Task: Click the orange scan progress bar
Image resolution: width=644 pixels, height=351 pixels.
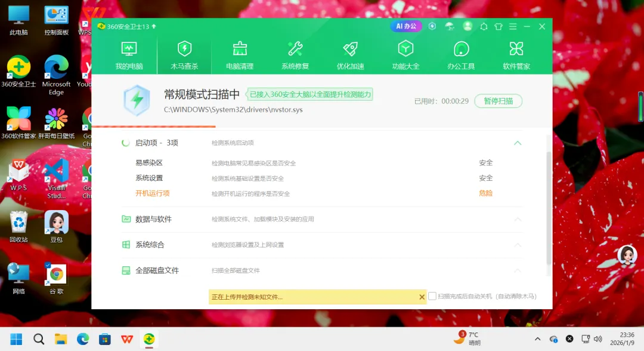Action: 154,126
